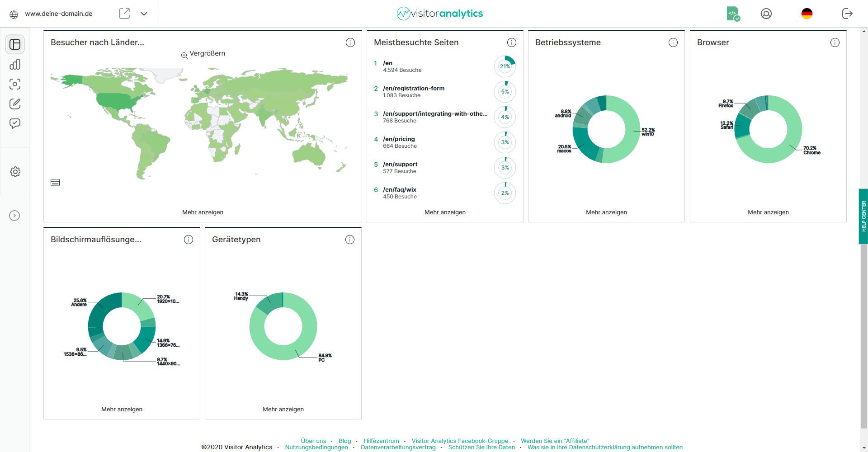868x452 pixels.
Task: Click the tracking code status icon
Action: point(733,14)
